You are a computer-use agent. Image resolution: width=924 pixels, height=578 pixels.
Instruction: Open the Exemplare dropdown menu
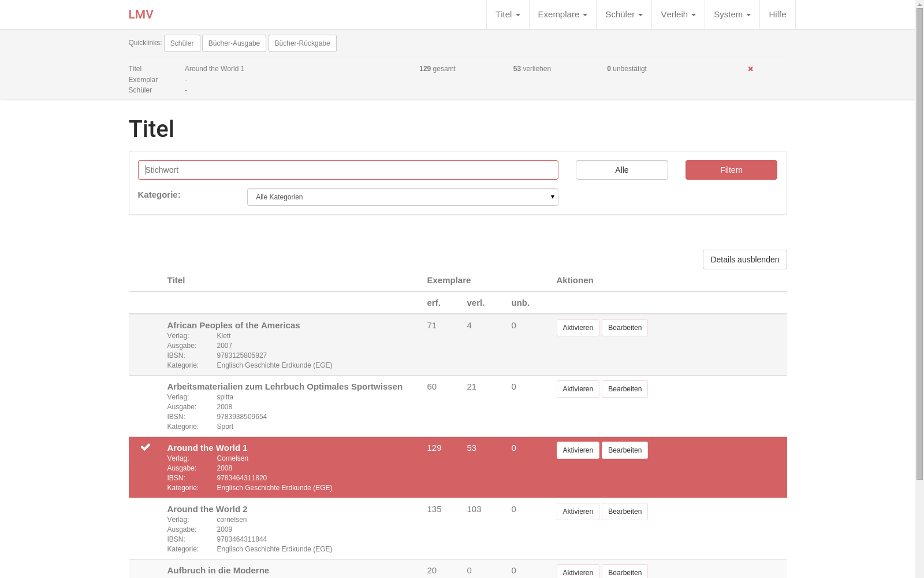click(562, 14)
